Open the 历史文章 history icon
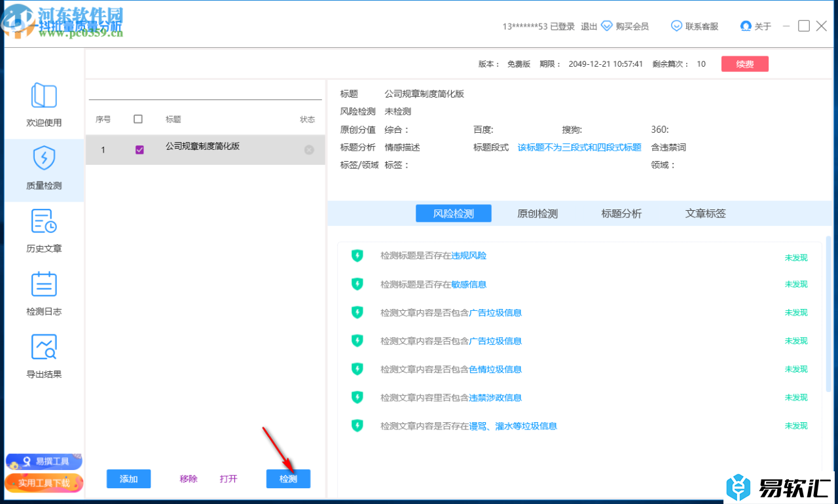 44,221
